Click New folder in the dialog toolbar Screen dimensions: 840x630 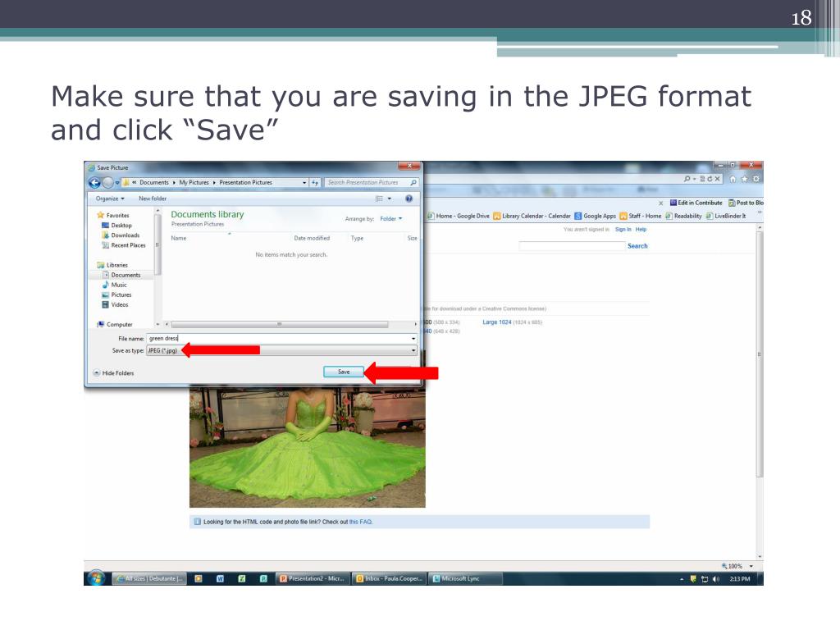coord(153,199)
